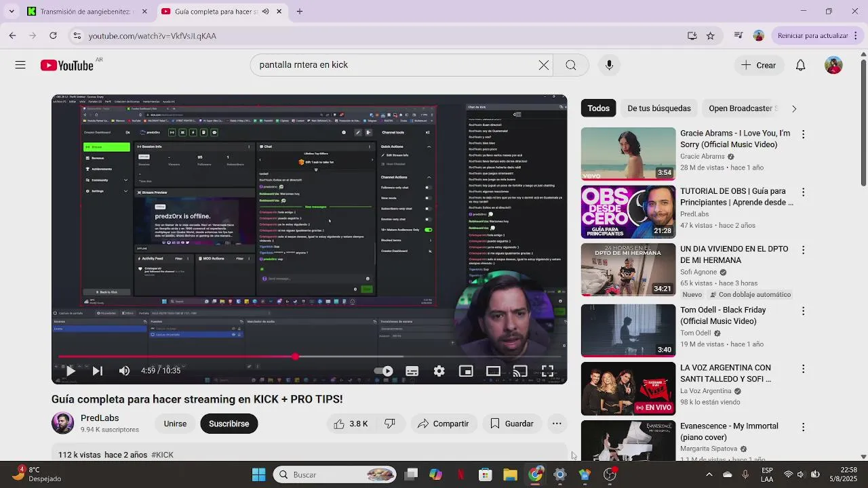The width and height of the screenshot is (868, 488).
Task: Open the YouTube hamburger guide menu
Action: (20, 65)
